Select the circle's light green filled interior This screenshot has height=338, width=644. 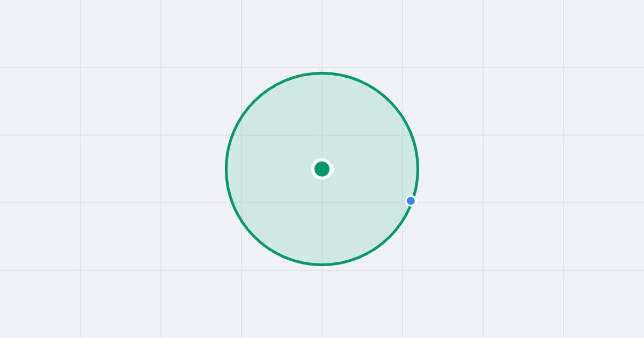pyautogui.click(x=279, y=215)
